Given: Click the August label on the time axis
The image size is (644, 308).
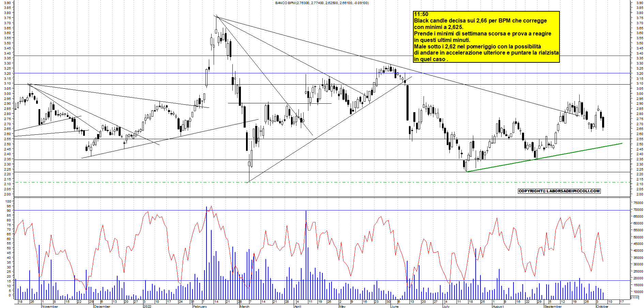Looking at the screenshot, I should coord(498,306).
